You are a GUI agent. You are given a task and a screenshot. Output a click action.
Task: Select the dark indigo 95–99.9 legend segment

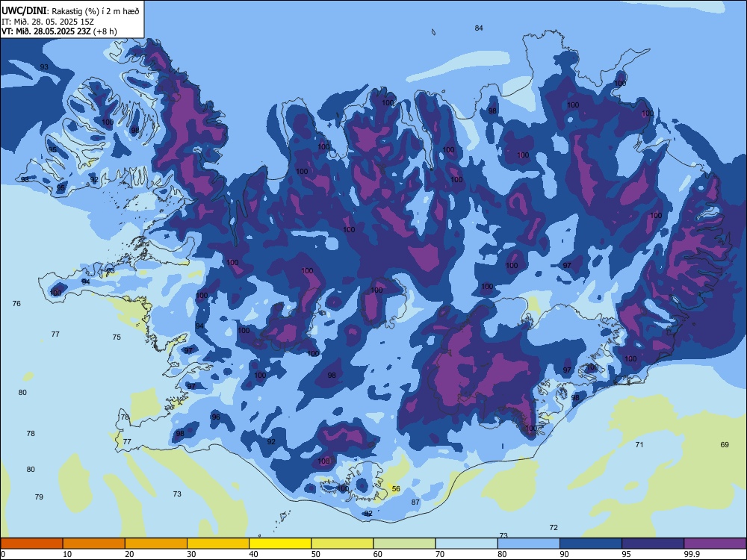[x=653, y=544]
